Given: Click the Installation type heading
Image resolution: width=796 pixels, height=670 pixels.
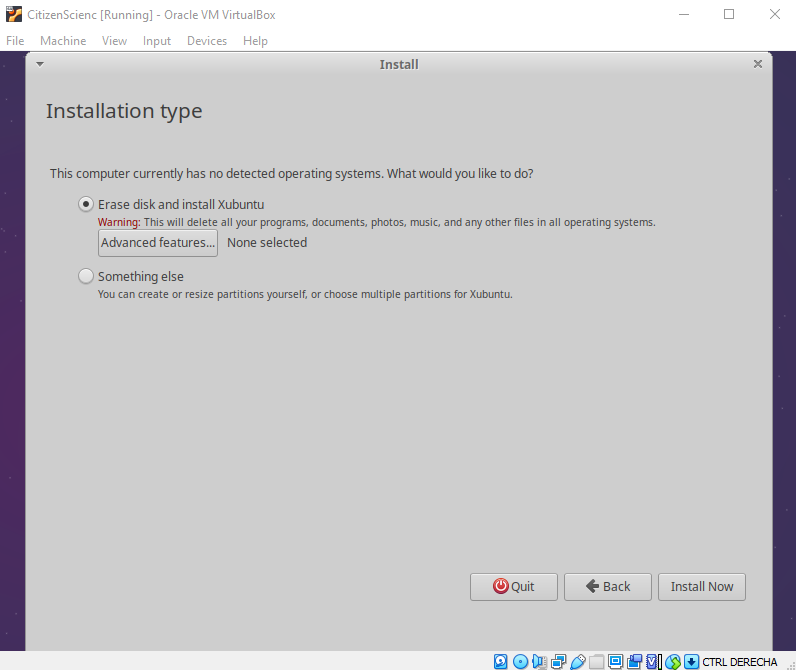Looking at the screenshot, I should (x=124, y=111).
